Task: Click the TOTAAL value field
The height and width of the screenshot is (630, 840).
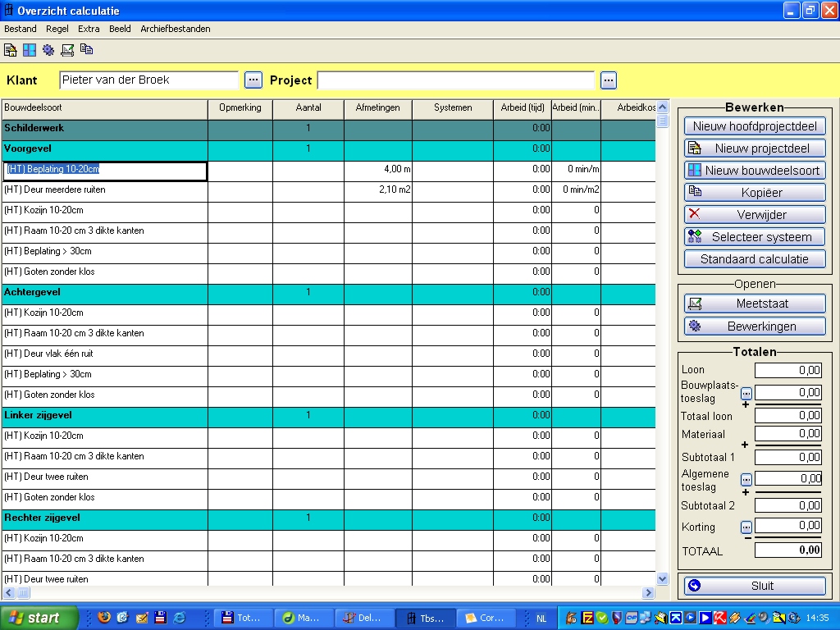Action: click(788, 550)
